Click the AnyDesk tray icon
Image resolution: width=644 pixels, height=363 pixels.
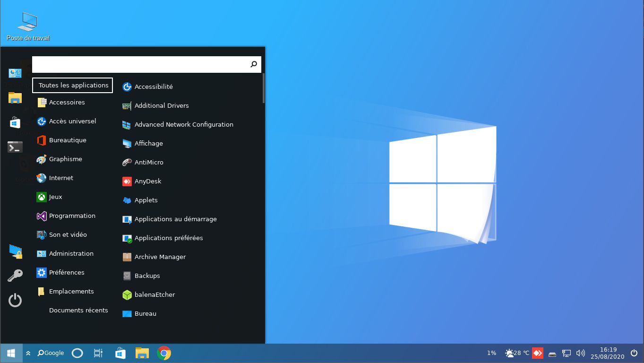pos(538,353)
